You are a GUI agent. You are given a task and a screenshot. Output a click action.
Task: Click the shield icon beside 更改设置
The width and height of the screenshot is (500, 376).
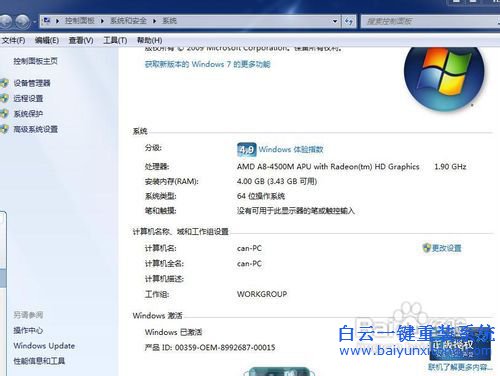pyautogui.click(x=427, y=248)
